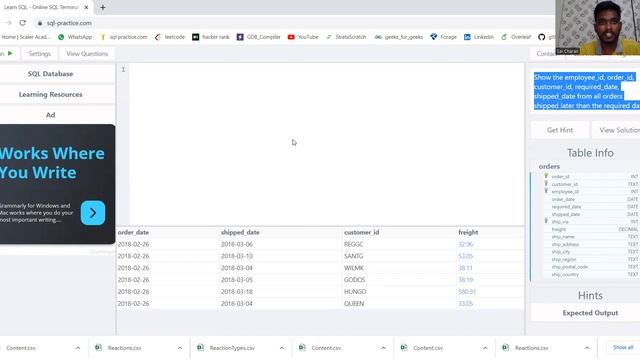Select the order_date column in Table Info
Viewport: 640px width, 360px height.
[x=563, y=199]
